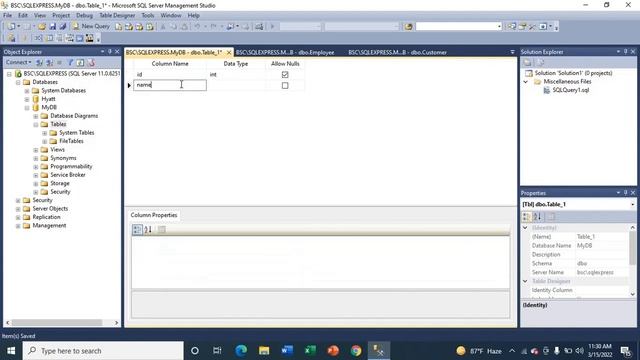The image size is (640, 360).
Task: Toggle Categorized view in Properties panel
Action: (x=527, y=217)
